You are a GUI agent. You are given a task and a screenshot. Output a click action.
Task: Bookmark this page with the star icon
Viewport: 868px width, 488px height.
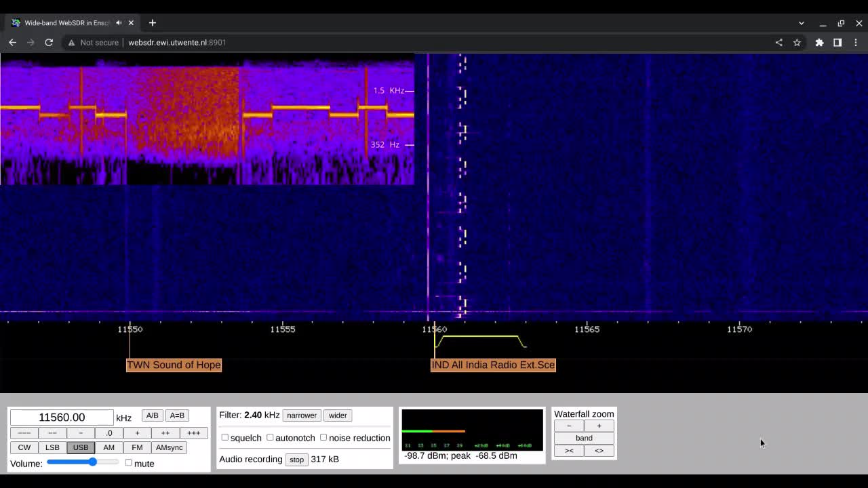click(797, 42)
